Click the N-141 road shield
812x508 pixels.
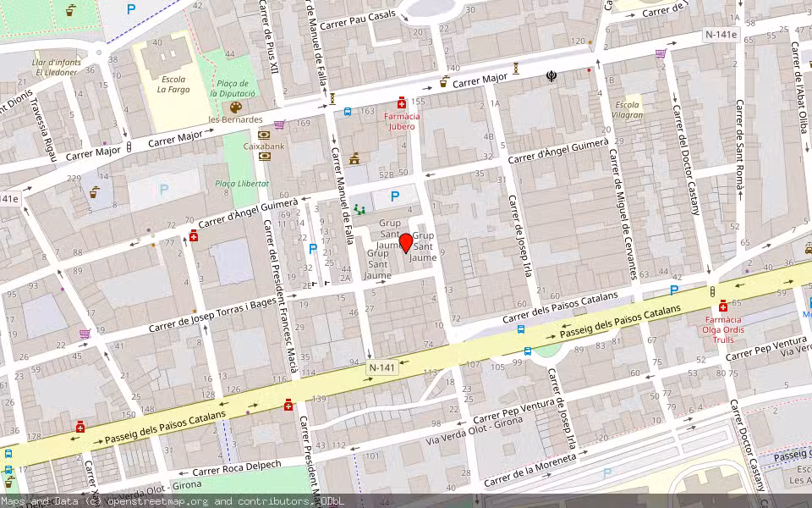[381, 367]
